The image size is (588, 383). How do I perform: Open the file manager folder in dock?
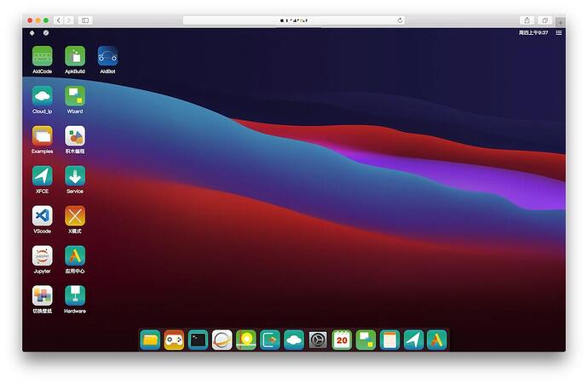click(150, 340)
